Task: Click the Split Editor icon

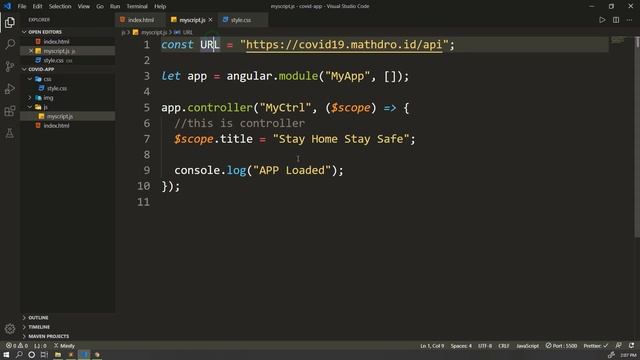Action: click(616, 20)
